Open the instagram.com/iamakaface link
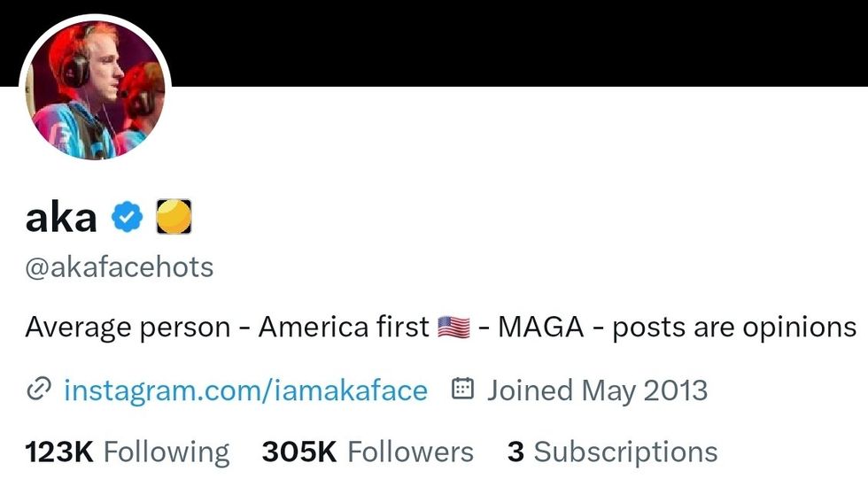Screen dimensions: 868x494 [245, 390]
